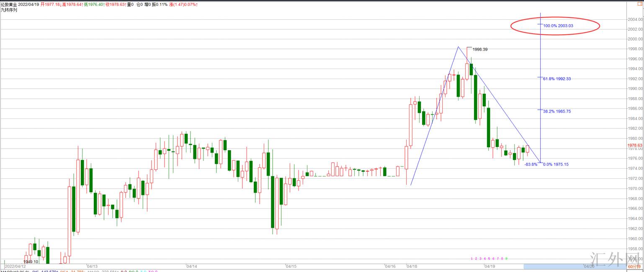Viewport: 644px width, 272px height.
Task: Click the 04/13 date marker
Action: pyautogui.click(x=92, y=266)
